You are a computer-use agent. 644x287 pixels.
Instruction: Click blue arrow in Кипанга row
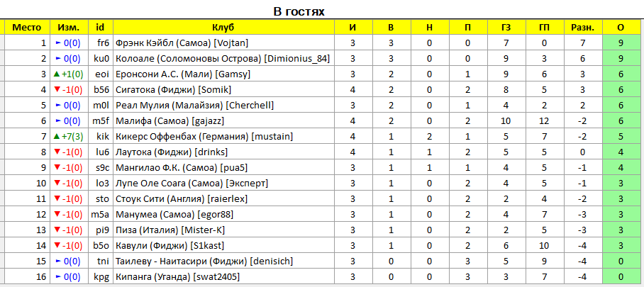pyautogui.click(x=57, y=277)
